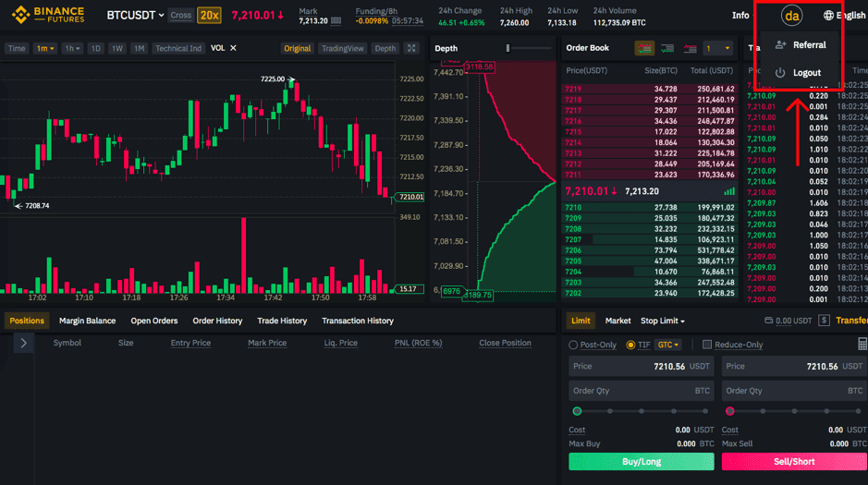Select the Market order type
The width and height of the screenshot is (868, 485).
click(x=617, y=321)
